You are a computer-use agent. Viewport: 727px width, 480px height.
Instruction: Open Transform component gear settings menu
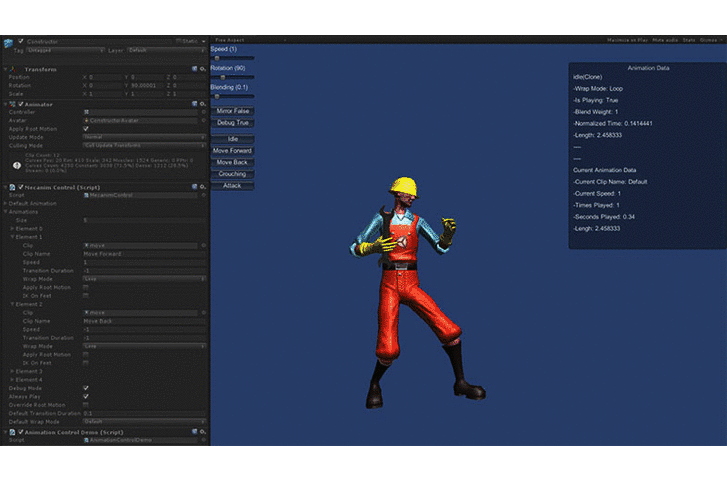(x=203, y=69)
